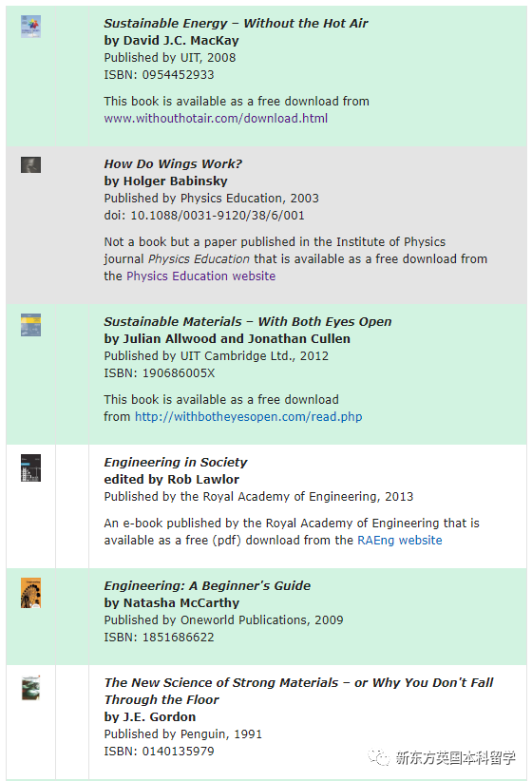Click the author line by Natasha McCarthy

point(171,602)
